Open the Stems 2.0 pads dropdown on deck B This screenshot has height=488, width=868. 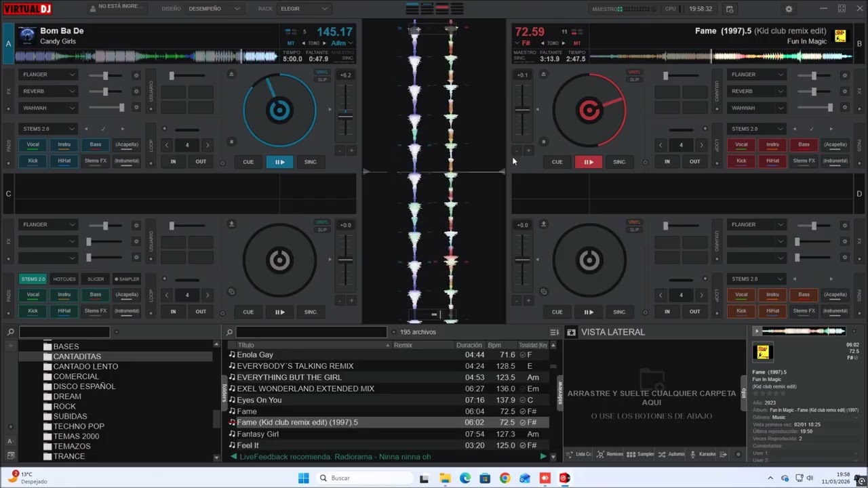click(x=757, y=129)
